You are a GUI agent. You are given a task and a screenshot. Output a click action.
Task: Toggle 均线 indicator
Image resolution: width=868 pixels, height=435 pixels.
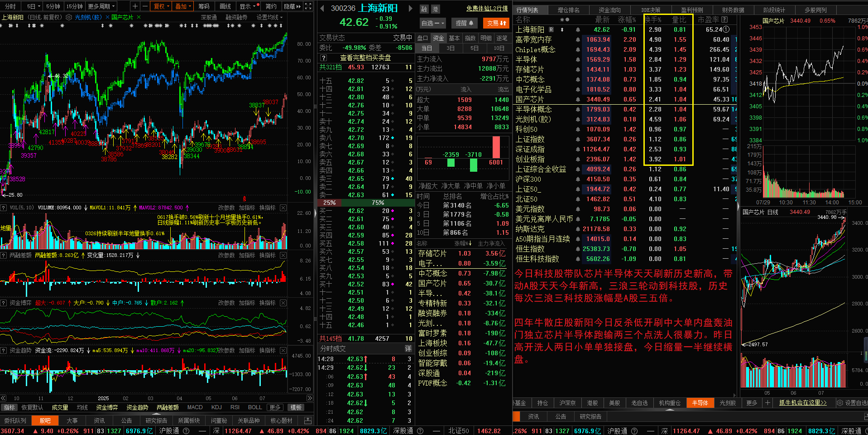point(82,407)
